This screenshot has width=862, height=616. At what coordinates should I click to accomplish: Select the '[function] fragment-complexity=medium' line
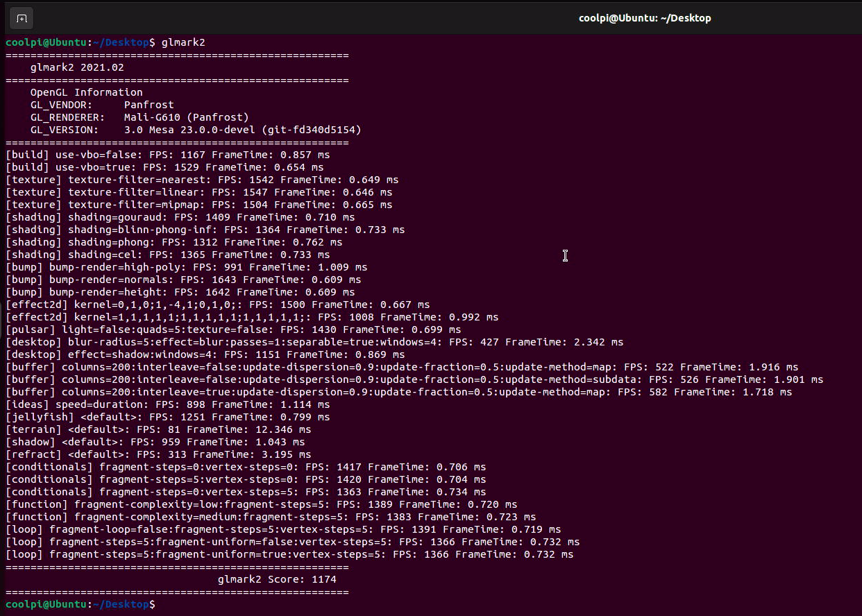[x=271, y=517]
